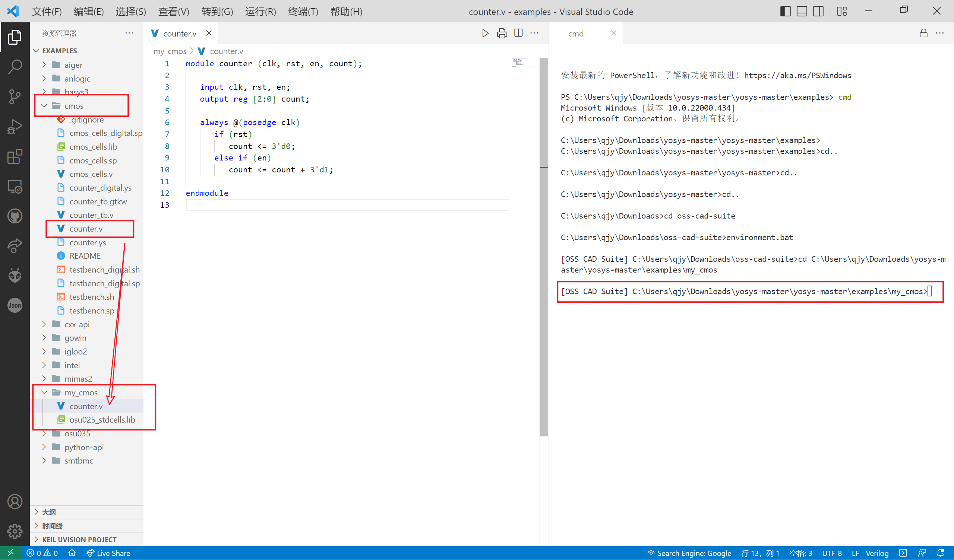Toggle primary side bar visibility
Image resolution: width=954 pixels, height=560 pixels.
785,11
